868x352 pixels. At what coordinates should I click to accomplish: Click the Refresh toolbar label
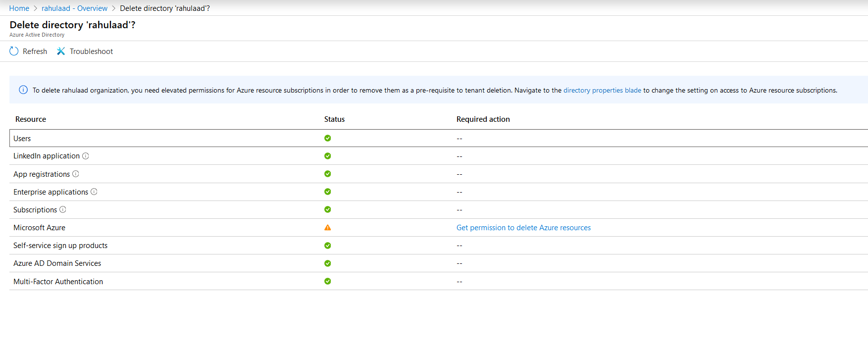pos(35,51)
